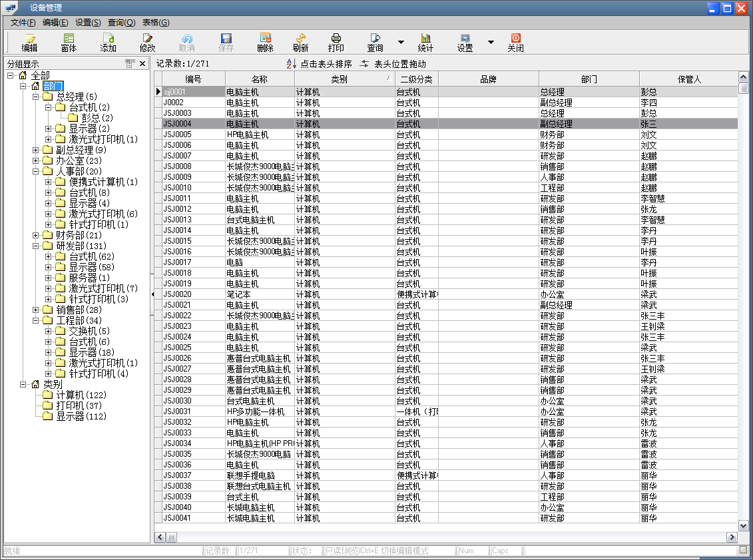Select 便携式计算机 (1) tree item
Screen dimensions: 753x560
pyautogui.click(x=103, y=182)
